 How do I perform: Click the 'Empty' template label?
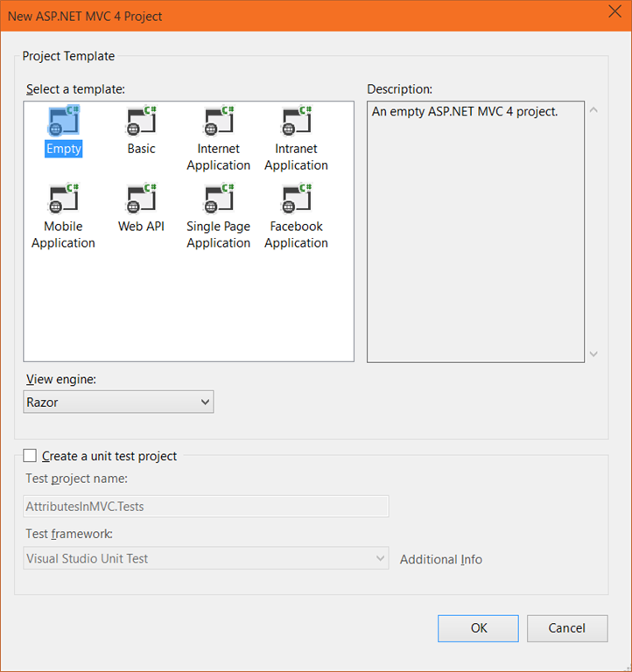tap(63, 149)
